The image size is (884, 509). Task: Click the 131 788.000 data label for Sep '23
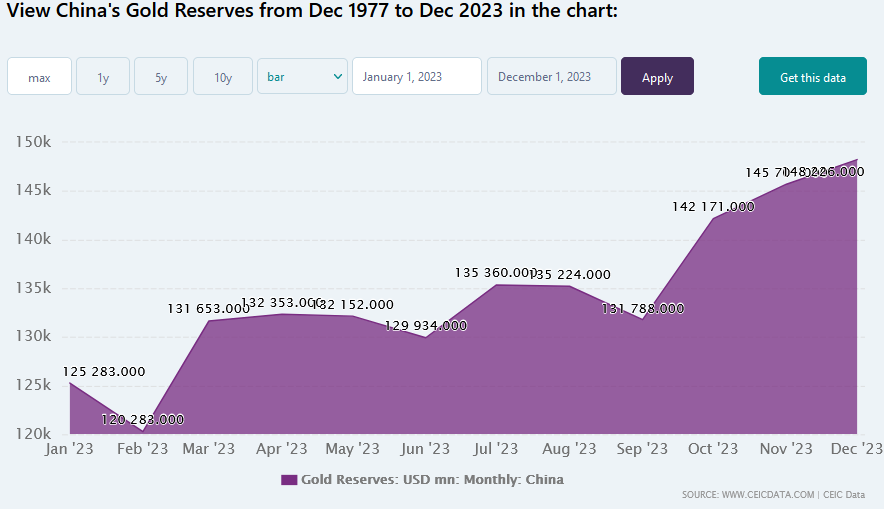coord(643,309)
